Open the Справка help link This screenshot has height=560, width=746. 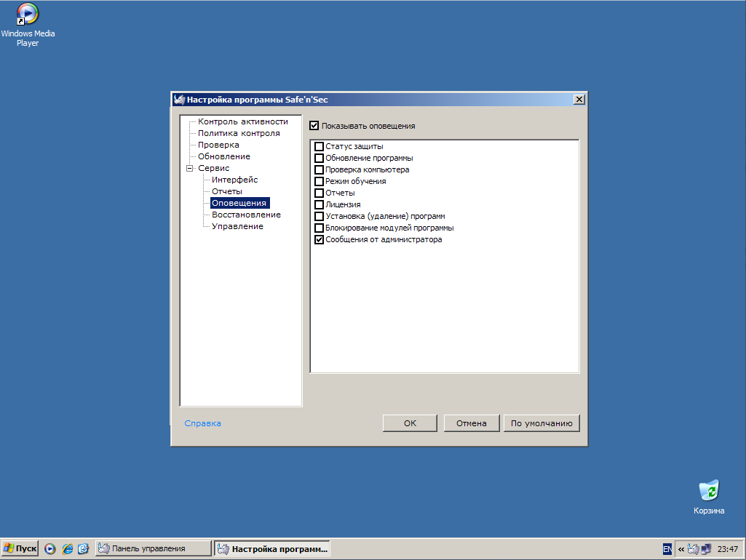click(x=202, y=423)
